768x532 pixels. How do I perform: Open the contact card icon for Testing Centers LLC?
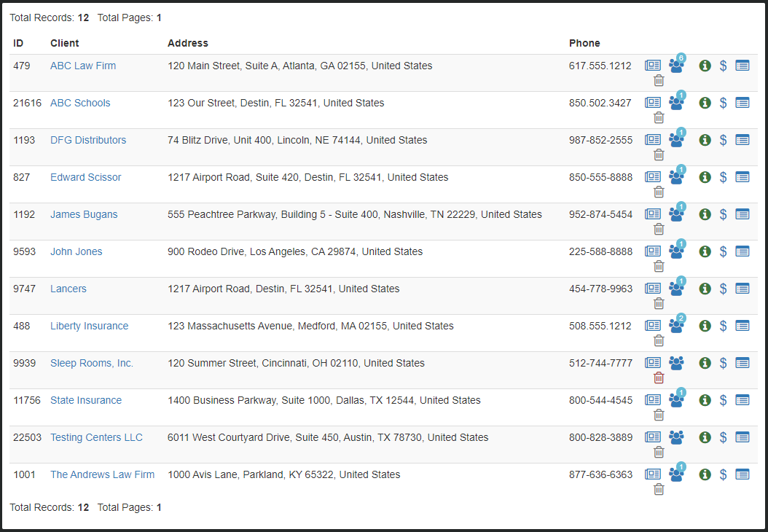[652, 437]
